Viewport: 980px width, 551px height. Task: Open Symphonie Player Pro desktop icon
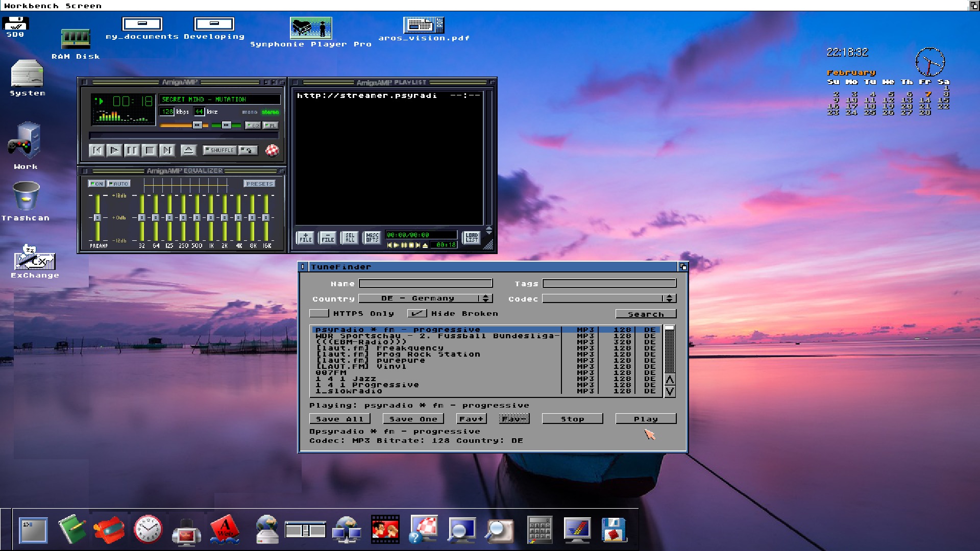(x=310, y=28)
